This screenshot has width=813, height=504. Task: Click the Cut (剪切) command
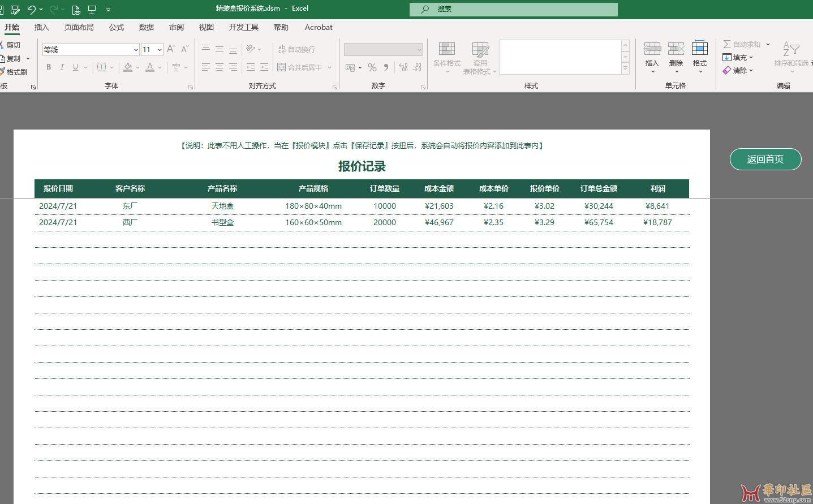tap(11, 45)
